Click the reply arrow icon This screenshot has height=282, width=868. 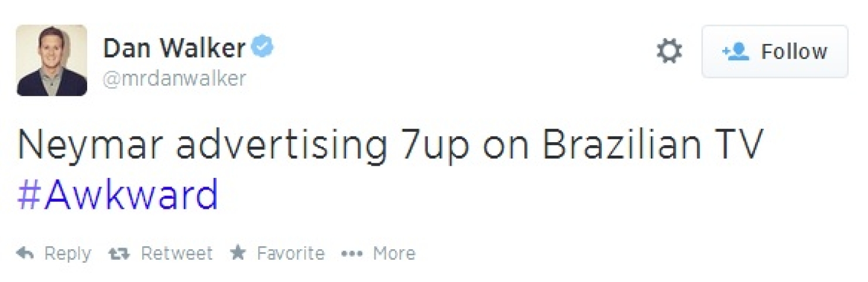[25, 253]
